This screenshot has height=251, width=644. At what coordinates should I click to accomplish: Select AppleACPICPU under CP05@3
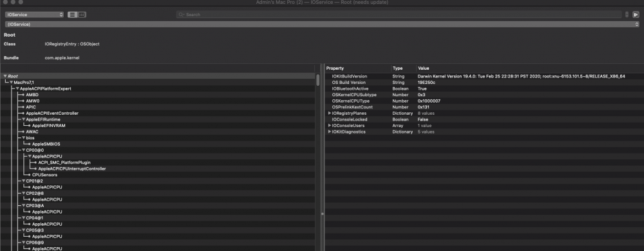(x=47, y=237)
